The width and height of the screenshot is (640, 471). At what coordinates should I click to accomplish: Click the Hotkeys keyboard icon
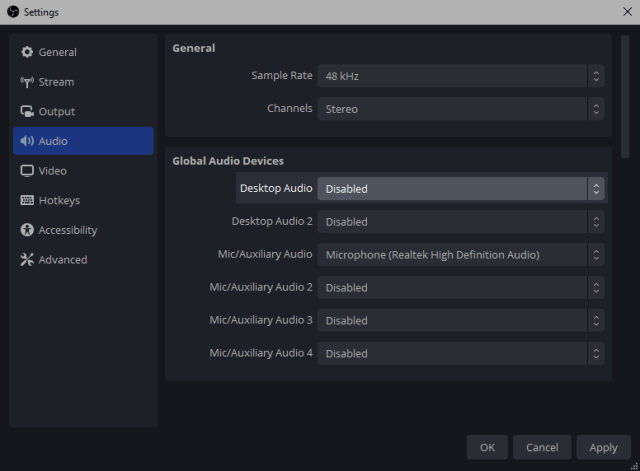[x=27, y=200]
